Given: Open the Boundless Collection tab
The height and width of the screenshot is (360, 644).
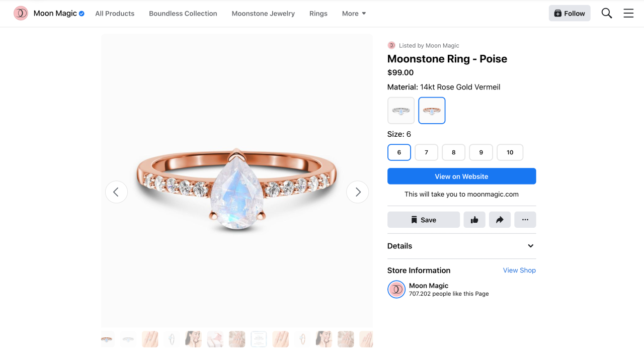Looking at the screenshot, I should [x=183, y=14].
